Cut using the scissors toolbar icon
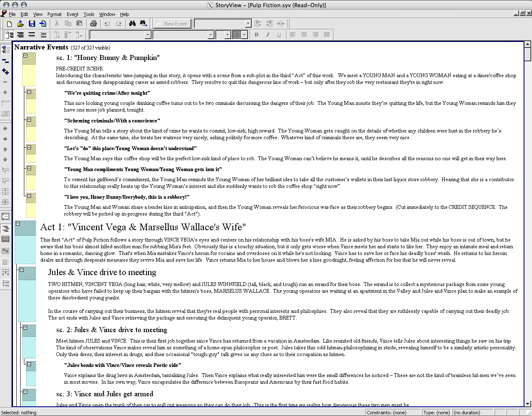 [x=57, y=23]
